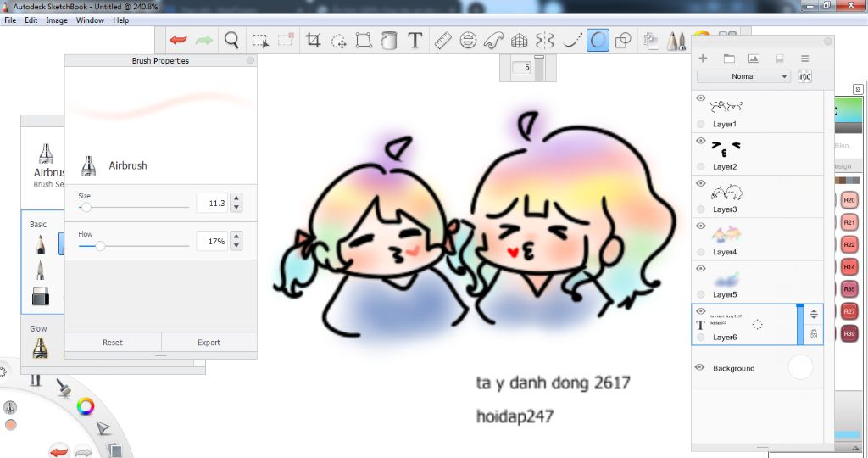Choose the Crop tool
The height and width of the screenshot is (458, 868).
pyautogui.click(x=314, y=40)
